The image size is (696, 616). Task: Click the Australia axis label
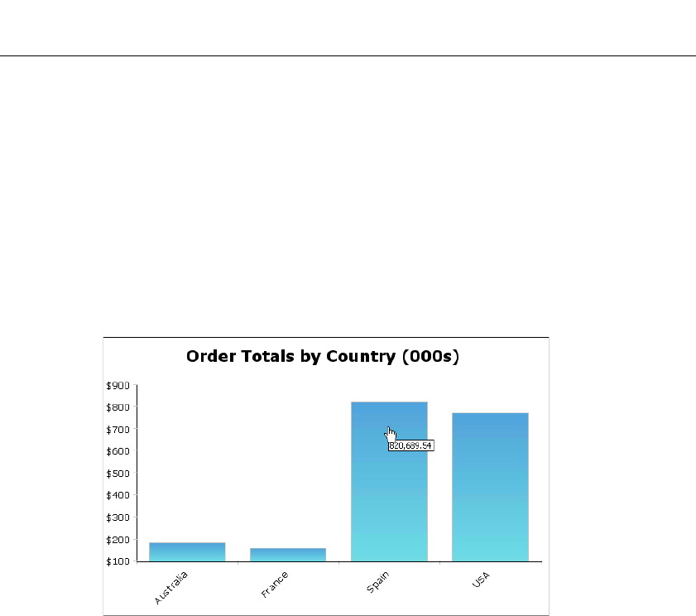(x=170, y=588)
